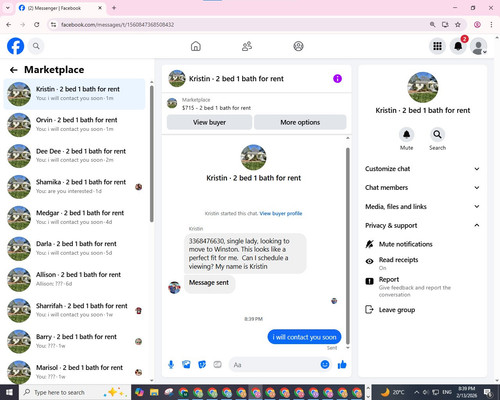Click Leave group option
This screenshot has height=400, width=500.
(423, 310)
